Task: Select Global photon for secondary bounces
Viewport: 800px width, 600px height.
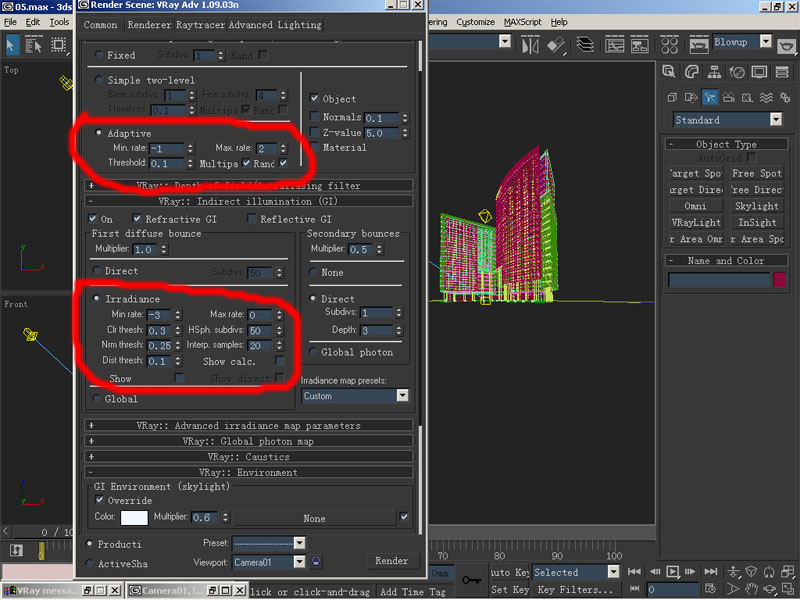Action: click(313, 352)
